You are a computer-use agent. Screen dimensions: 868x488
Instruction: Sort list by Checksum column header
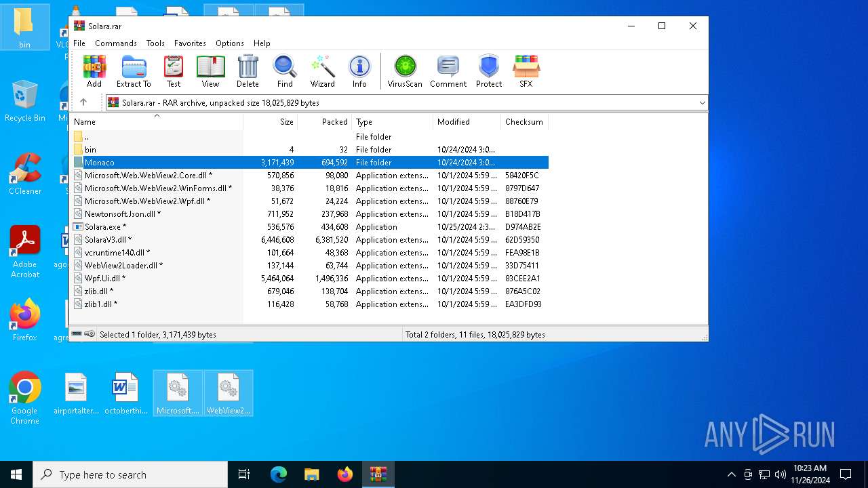tap(524, 122)
